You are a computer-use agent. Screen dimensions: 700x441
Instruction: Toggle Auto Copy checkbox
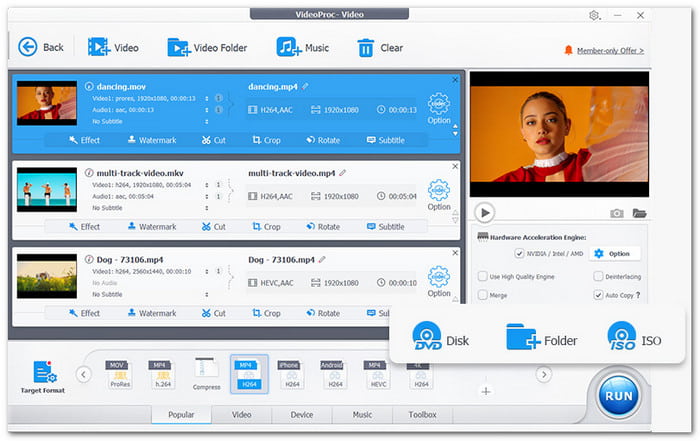pyautogui.click(x=598, y=295)
